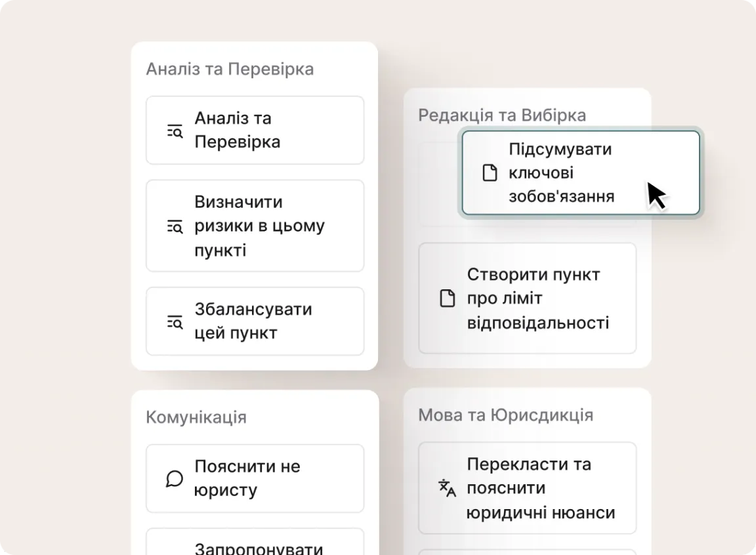Screen dimensions: 756x555
Task: Open 'Перекласти та пояснити юридичні нюанси'
Action: click(x=527, y=488)
